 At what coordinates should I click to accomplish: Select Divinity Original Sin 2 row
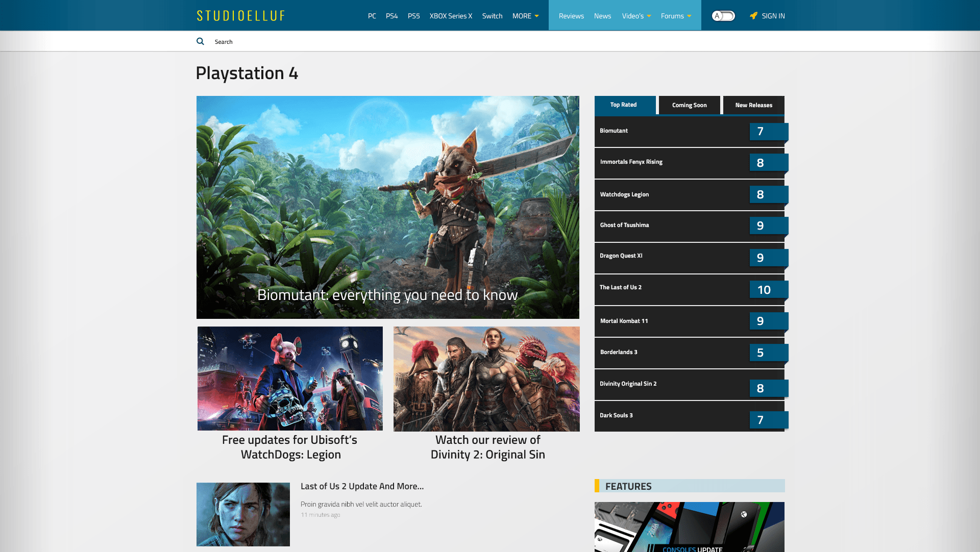[x=690, y=384]
